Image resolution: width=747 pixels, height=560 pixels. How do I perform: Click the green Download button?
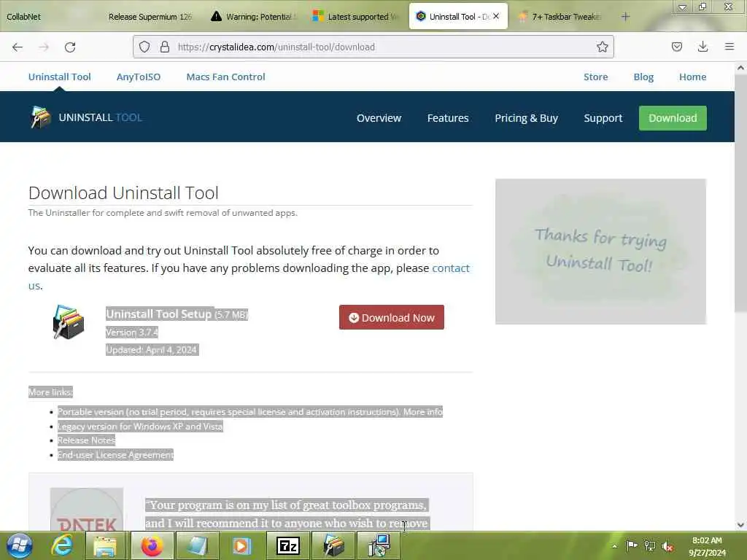673,118
